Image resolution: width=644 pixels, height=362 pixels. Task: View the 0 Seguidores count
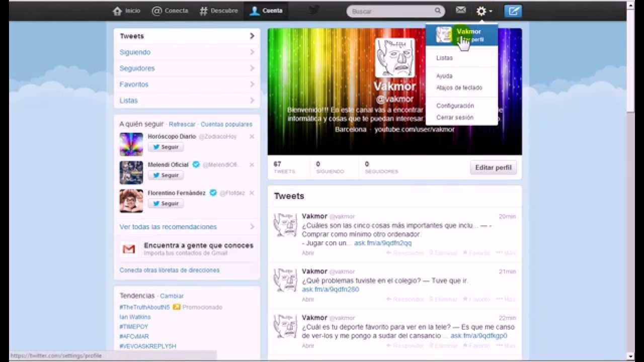[x=382, y=167]
